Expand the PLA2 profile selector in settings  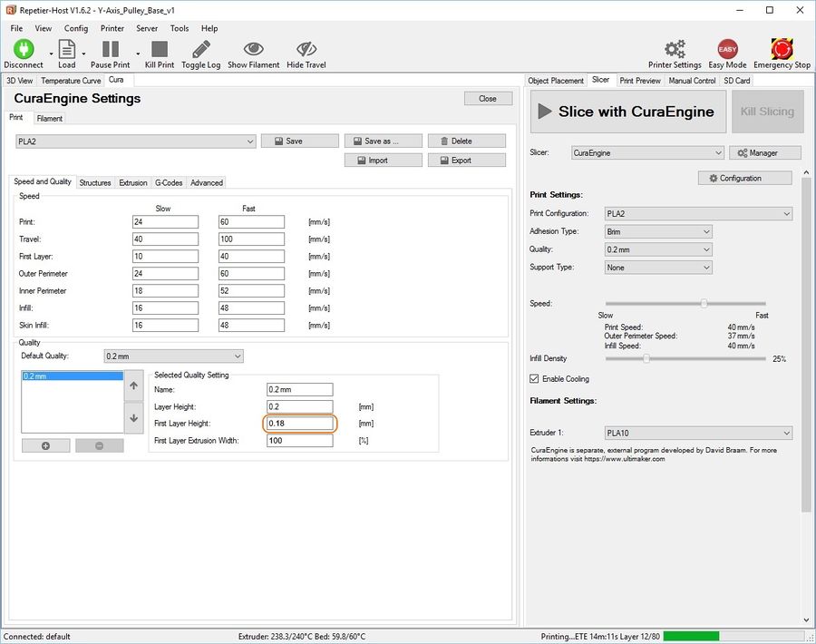point(250,141)
